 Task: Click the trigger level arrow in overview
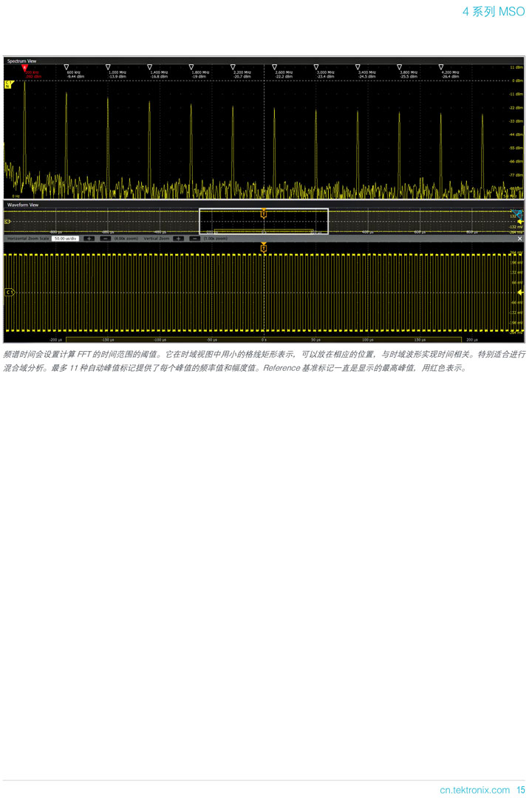pos(519,222)
